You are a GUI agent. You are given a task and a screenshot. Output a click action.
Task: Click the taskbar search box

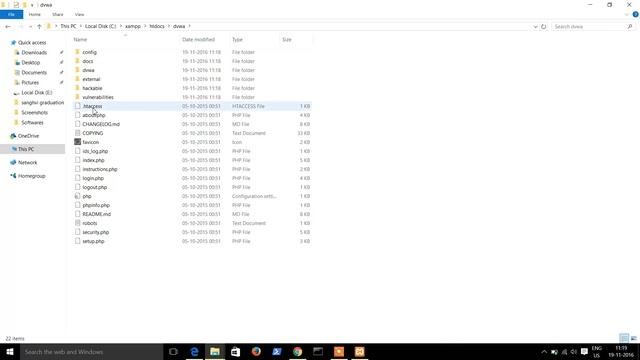[91, 351]
